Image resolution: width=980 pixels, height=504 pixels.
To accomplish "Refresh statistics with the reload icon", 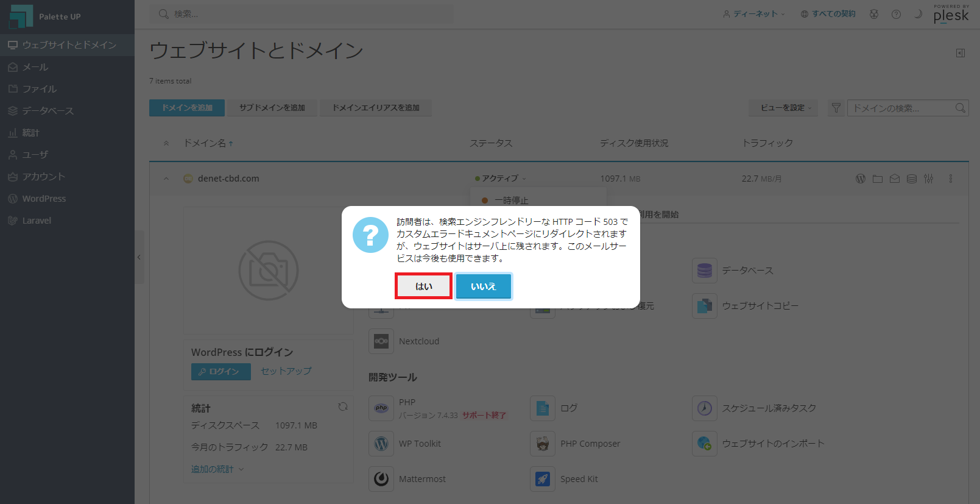I will [343, 406].
